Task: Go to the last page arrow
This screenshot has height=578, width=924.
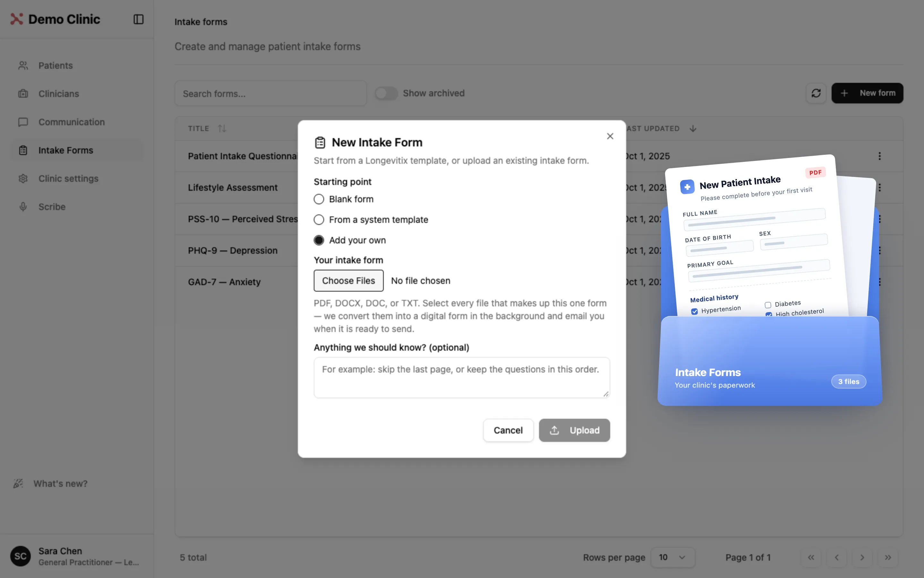Action: pyautogui.click(x=888, y=557)
